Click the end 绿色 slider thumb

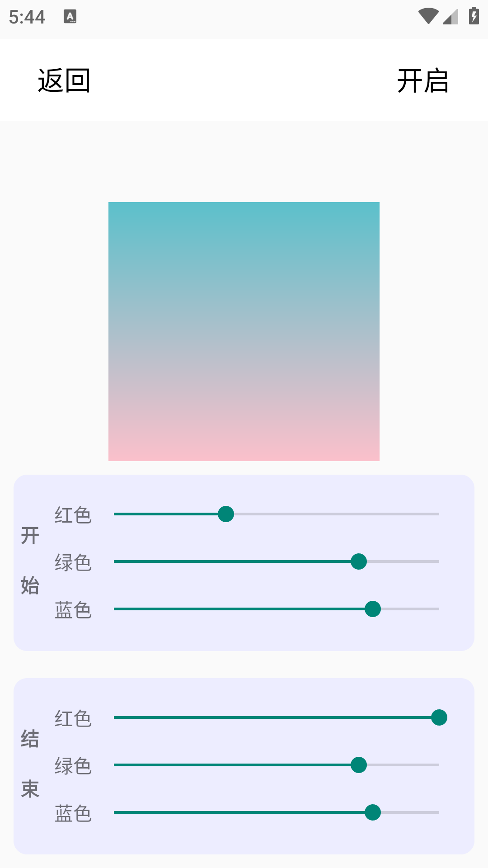[x=359, y=765]
